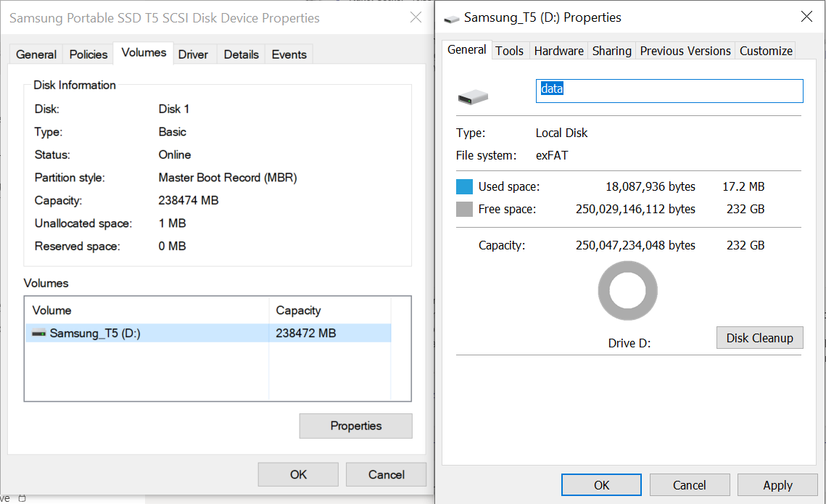The image size is (826, 504).
Task: Click the large drive icon beside the label field
Action: [x=473, y=97]
